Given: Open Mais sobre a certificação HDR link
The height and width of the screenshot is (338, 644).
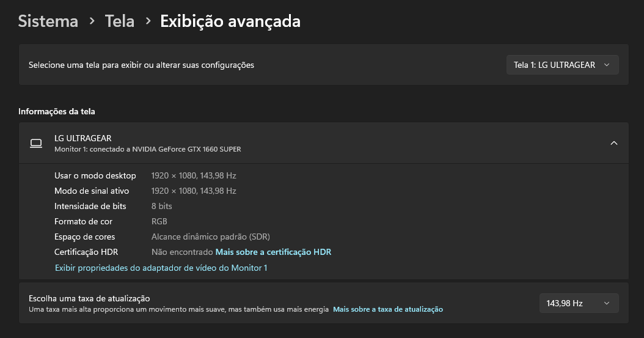Looking at the screenshot, I should 273,252.
